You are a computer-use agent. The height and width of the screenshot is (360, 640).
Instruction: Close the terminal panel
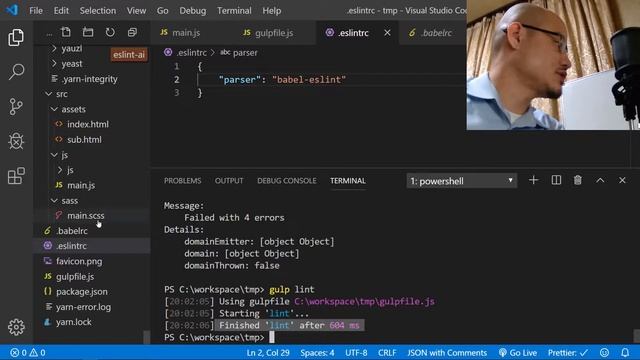pyautogui.click(x=622, y=180)
